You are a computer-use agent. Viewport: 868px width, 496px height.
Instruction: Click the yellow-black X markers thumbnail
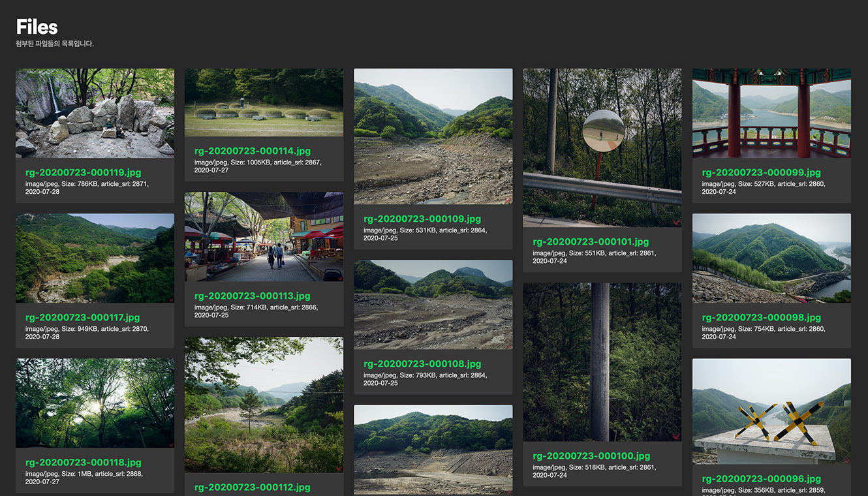click(771, 411)
